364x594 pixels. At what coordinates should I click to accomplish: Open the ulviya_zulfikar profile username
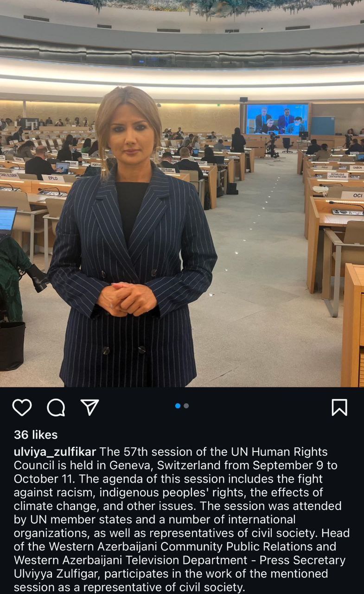tap(55, 452)
